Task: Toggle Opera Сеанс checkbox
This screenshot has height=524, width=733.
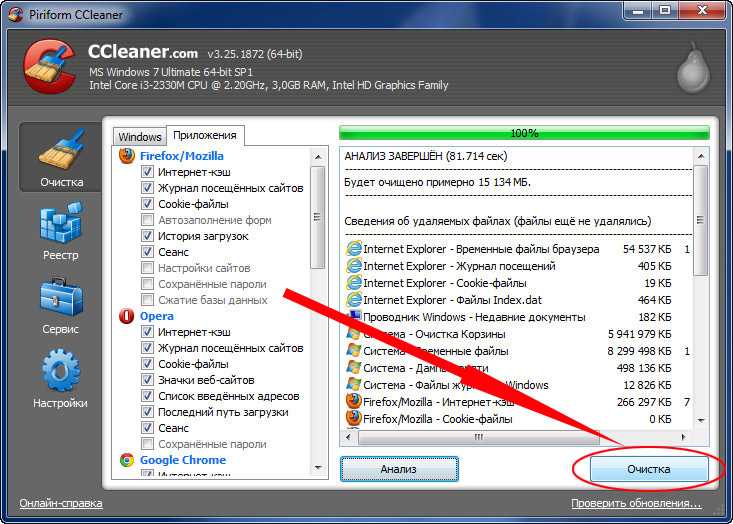Action: tap(147, 428)
